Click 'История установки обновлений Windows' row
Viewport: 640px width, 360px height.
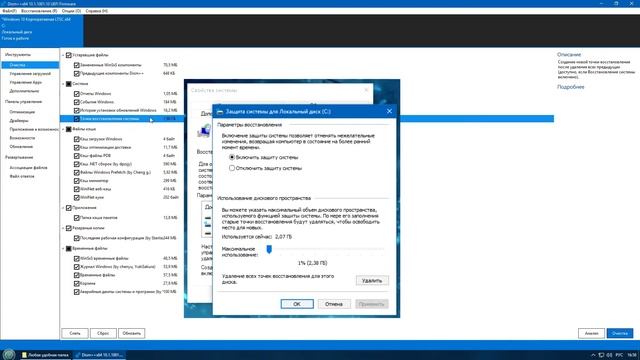point(118,110)
